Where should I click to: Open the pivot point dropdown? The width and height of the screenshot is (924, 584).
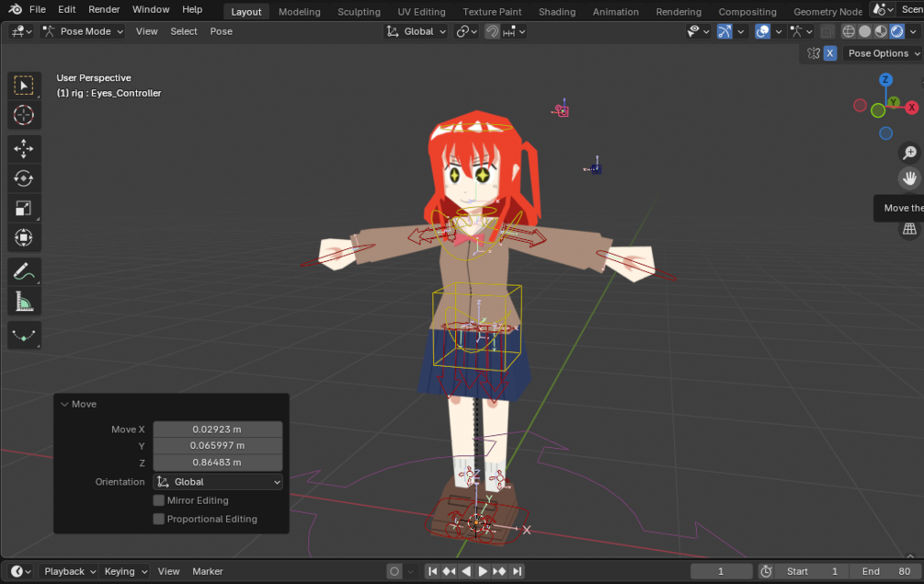[x=466, y=31]
